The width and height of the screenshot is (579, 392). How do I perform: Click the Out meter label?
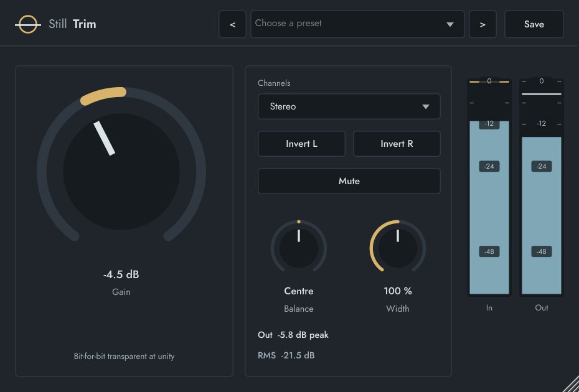(542, 308)
